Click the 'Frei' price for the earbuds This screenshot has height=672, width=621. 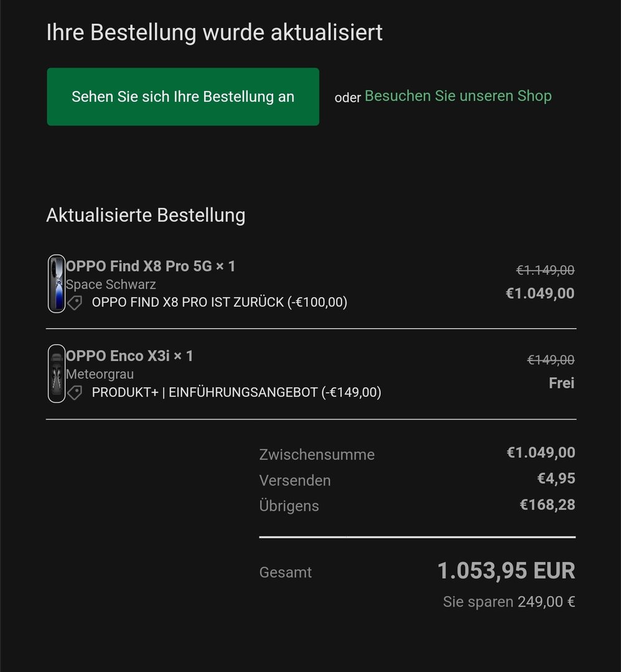point(561,383)
